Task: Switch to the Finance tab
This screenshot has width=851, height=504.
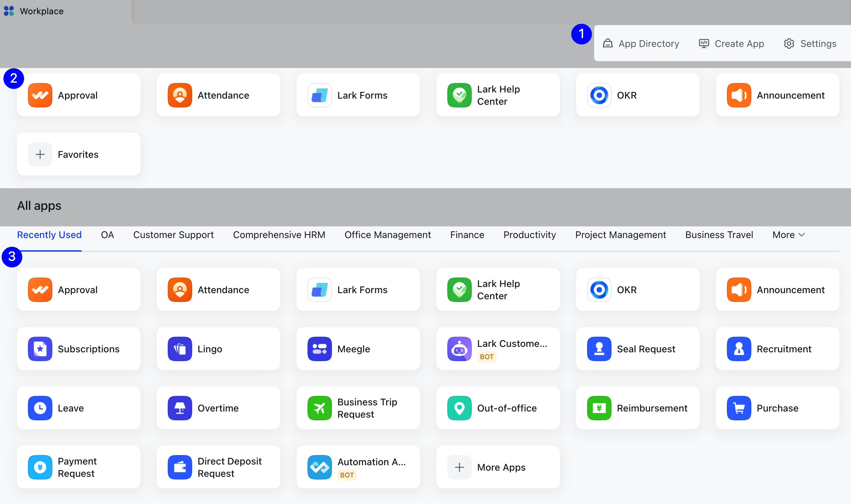Action: 467,235
